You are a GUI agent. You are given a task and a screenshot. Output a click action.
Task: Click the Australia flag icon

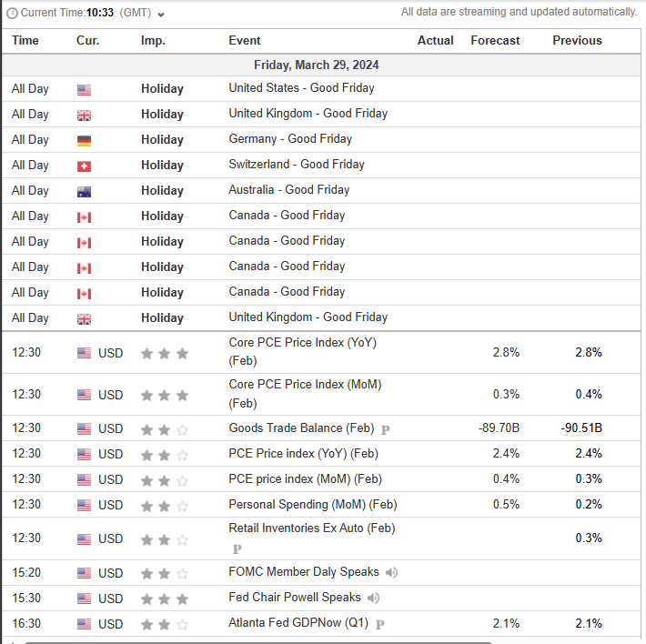[84, 191]
